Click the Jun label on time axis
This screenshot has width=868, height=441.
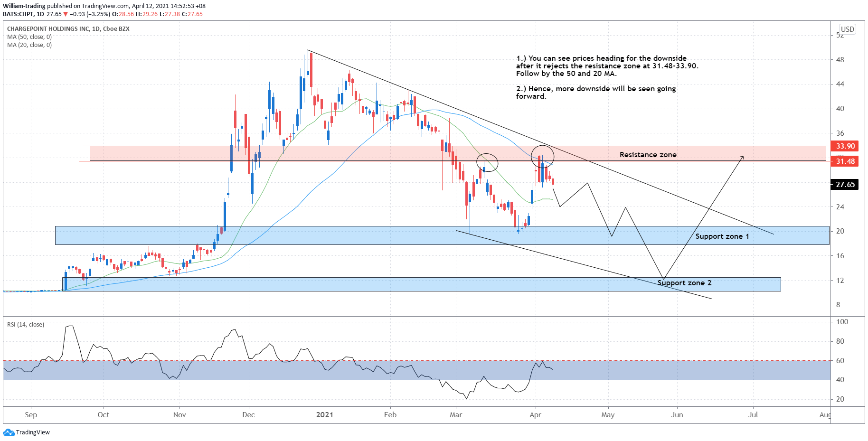677,415
